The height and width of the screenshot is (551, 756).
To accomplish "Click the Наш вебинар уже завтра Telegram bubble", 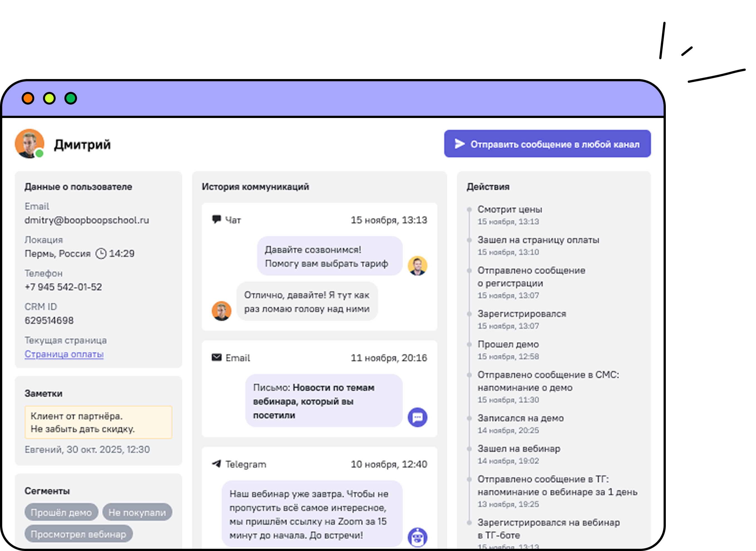I will (x=312, y=514).
